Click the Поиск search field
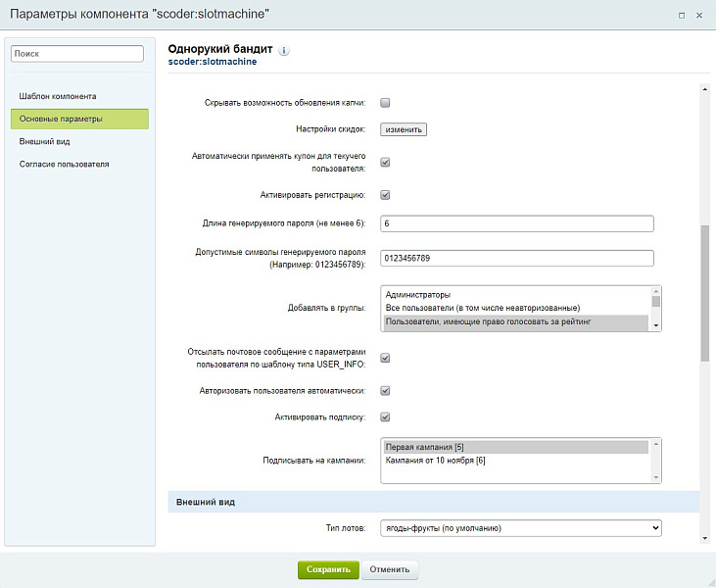The height and width of the screenshot is (588, 716). [x=77, y=54]
